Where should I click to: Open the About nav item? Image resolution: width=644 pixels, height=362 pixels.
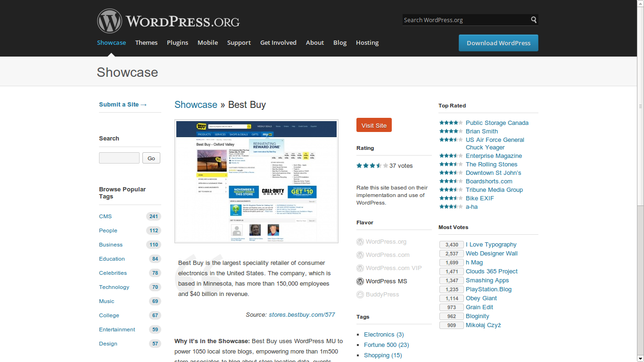point(315,42)
